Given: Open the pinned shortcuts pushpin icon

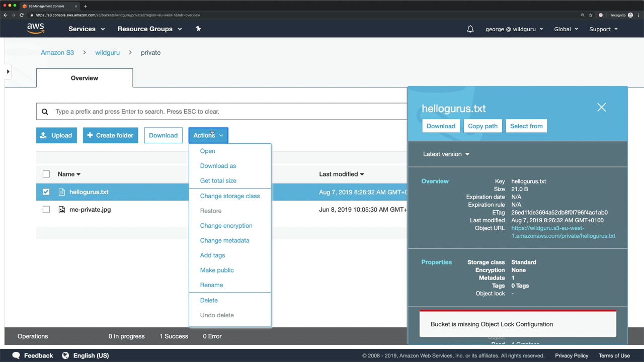Looking at the screenshot, I should click(198, 29).
